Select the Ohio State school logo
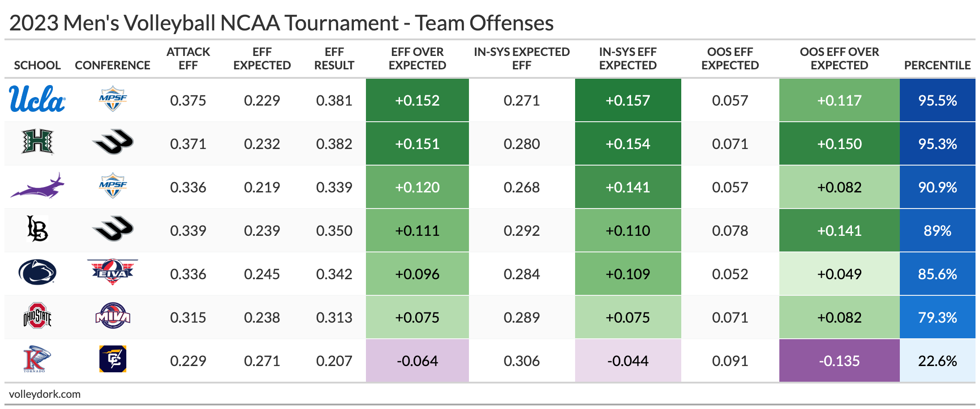Viewport: 980px width, 409px height. 37,316
